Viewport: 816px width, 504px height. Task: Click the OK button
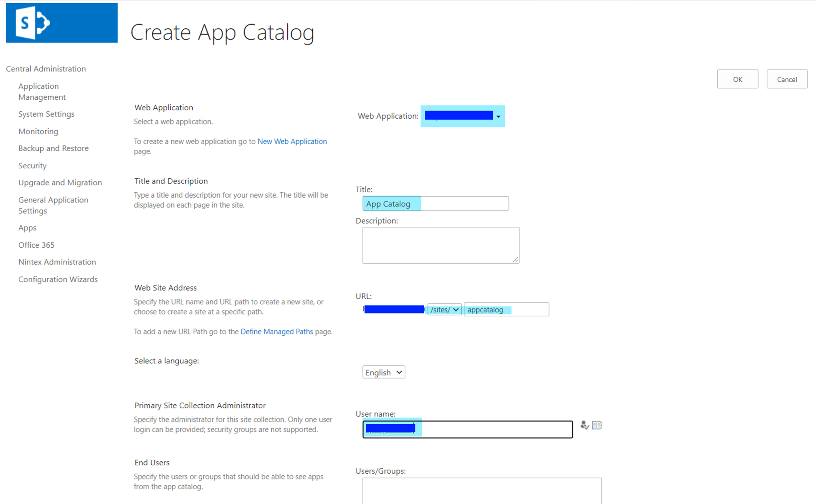[737, 79]
